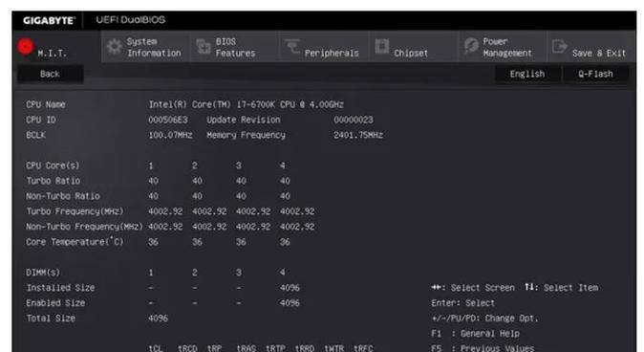The image size is (644, 352).
Task: Click the tRFC timing column header
Action: (363, 348)
